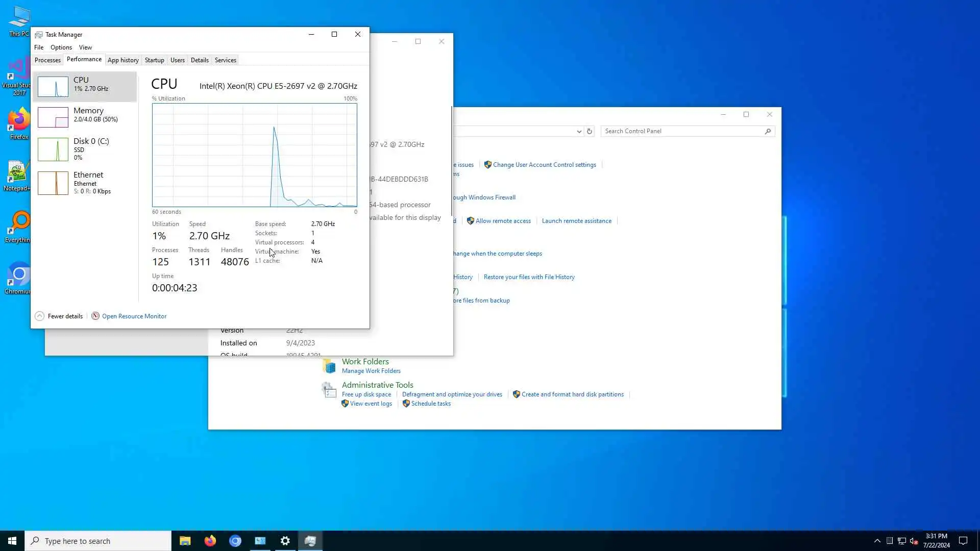Show hidden system tray icons
Image resolution: width=980 pixels, height=551 pixels.
pos(877,541)
